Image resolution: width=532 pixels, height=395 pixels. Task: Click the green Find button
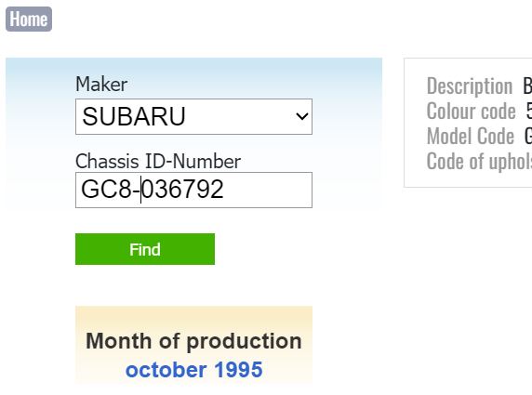point(145,249)
